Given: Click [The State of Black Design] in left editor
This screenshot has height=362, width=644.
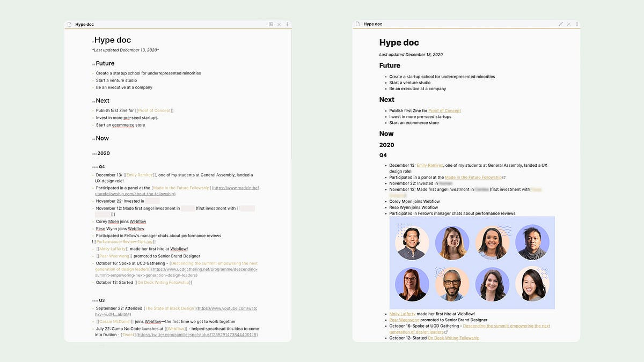Looking at the screenshot, I should 170,308.
